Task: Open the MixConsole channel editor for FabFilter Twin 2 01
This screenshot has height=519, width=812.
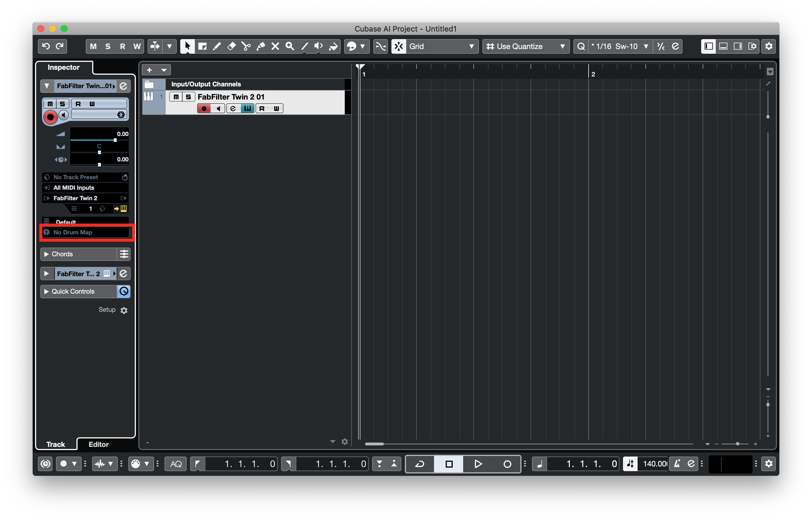Action: coord(233,108)
